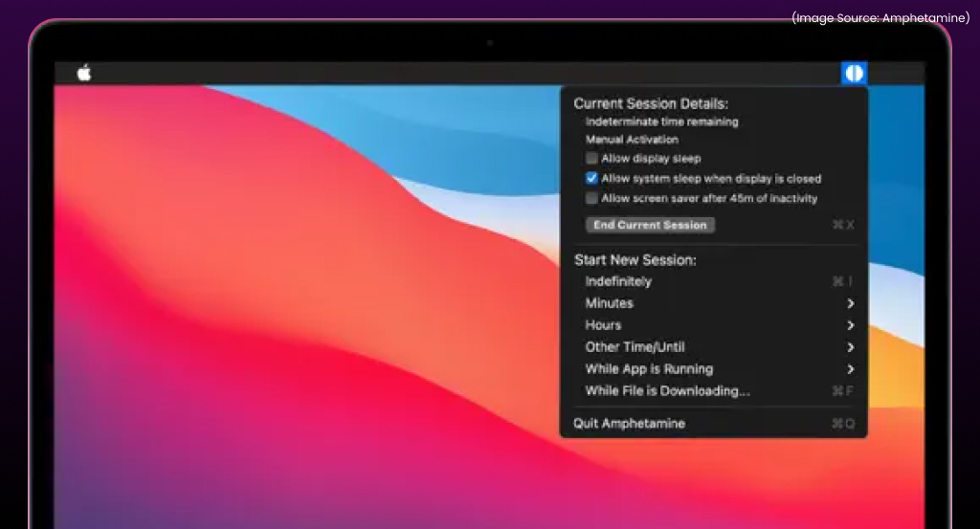Open the Other Time/Until chevron
This screenshot has width=980, height=529.
(x=850, y=347)
